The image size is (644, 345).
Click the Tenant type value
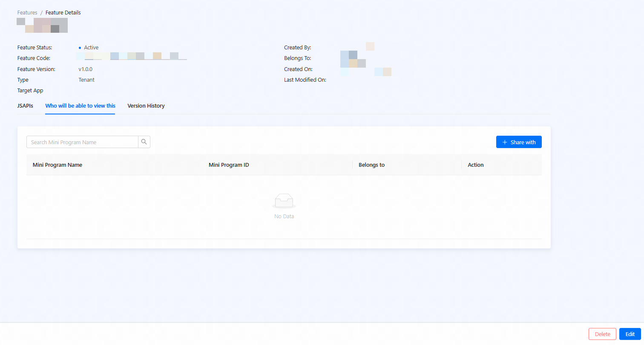coord(86,80)
